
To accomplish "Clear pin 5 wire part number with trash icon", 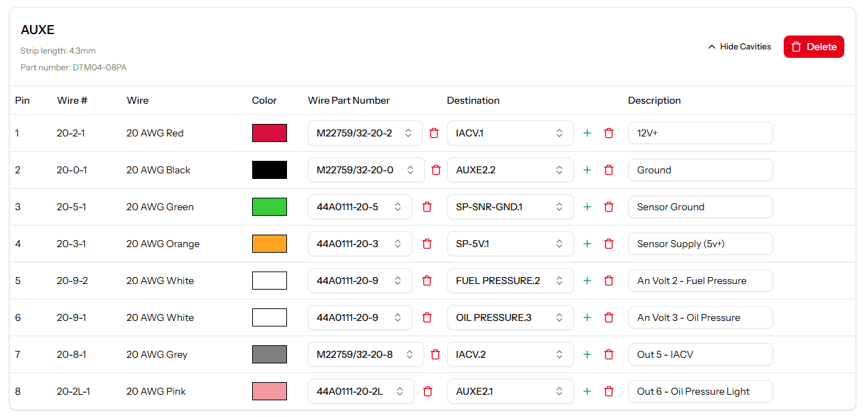I will click(x=427, y=281).
